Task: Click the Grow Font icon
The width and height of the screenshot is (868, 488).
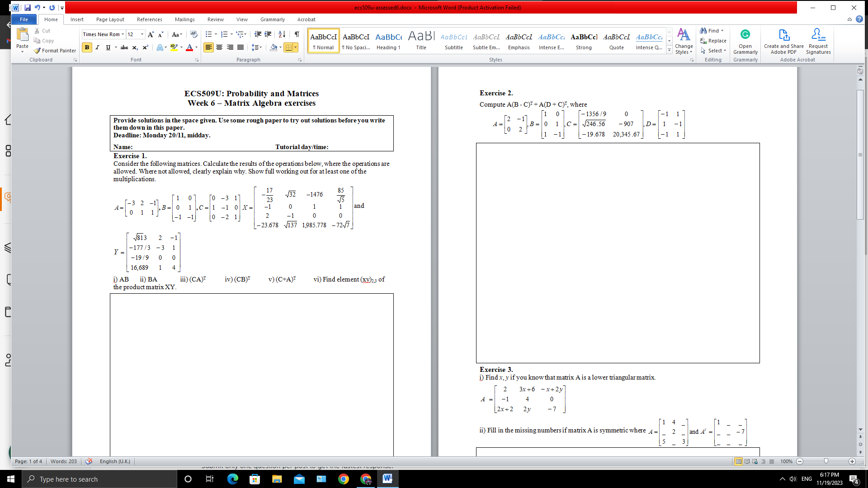Action: (x=151, y=34)
